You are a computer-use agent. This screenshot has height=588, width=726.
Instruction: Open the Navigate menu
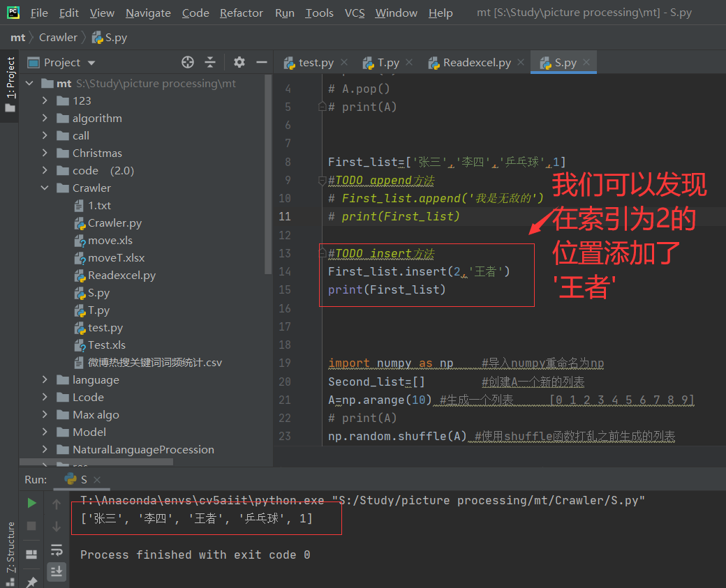(148, 13)
